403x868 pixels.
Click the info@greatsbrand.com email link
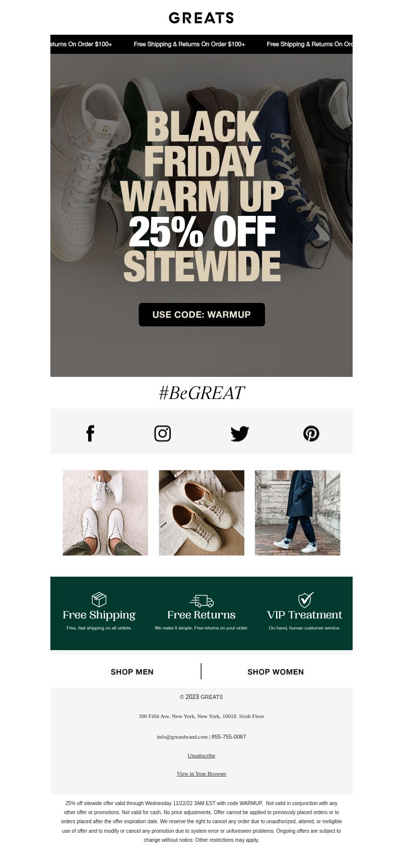coord(182,737)
